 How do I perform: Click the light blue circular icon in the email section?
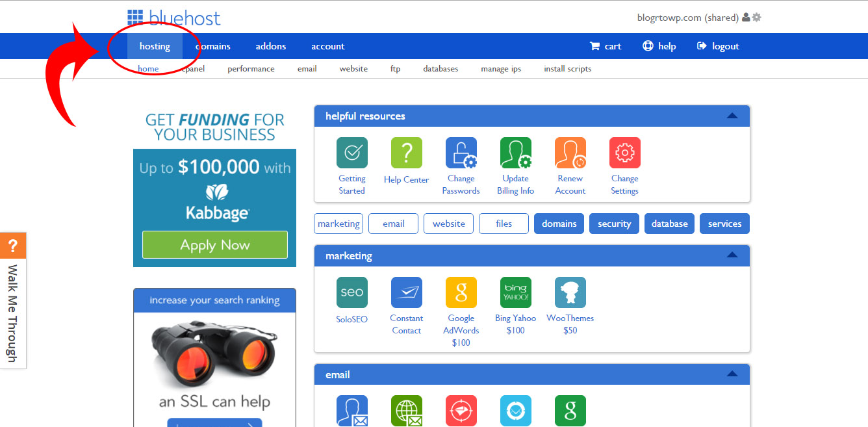pyautogui.click(x=515, y=411)
